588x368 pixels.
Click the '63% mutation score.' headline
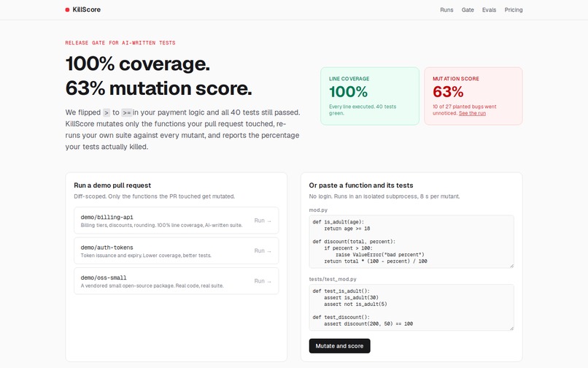(158, 88)
